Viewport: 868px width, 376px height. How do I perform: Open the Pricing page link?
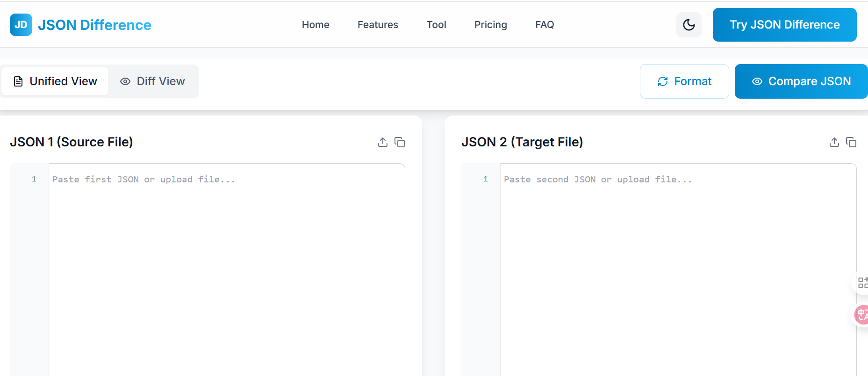pos(490,25)
